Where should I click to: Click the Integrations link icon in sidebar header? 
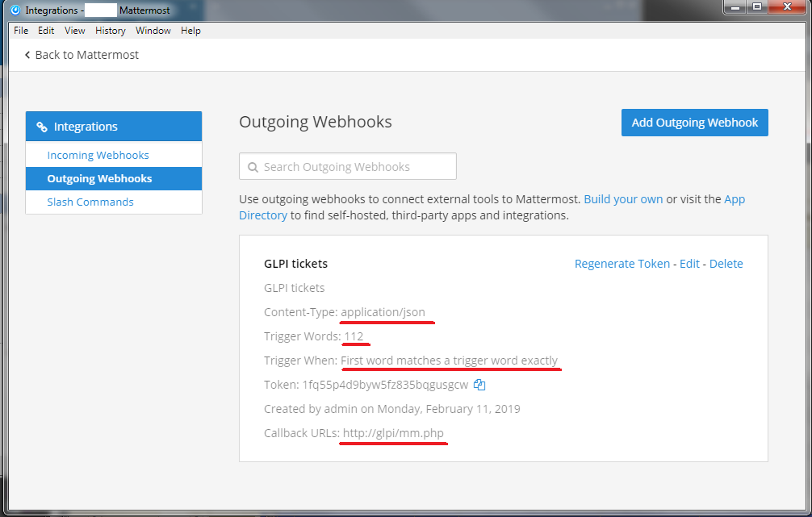click(x=42, y=127)
